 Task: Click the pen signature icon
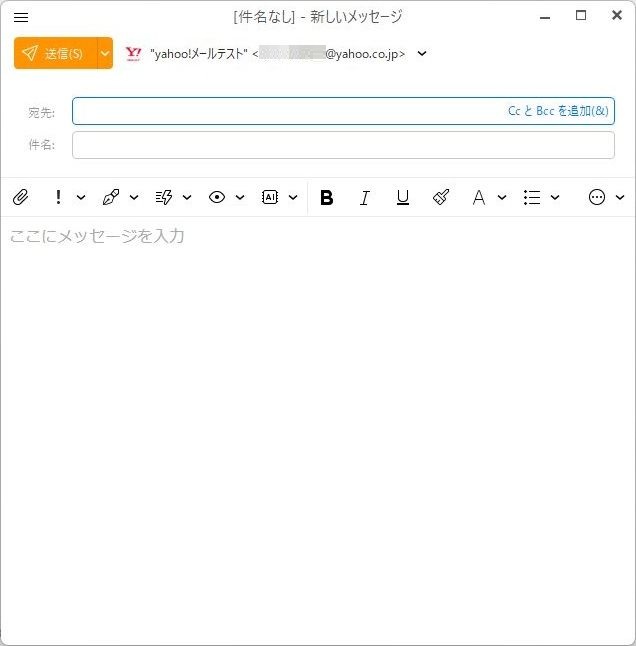click(111, 198)
